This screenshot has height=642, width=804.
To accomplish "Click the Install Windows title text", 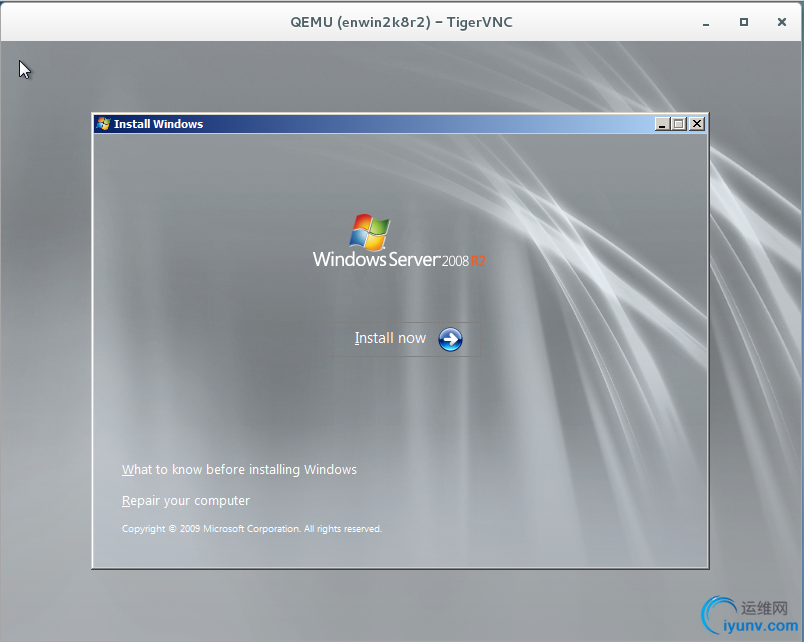I will pyautogui.click(x=158, y=124).
